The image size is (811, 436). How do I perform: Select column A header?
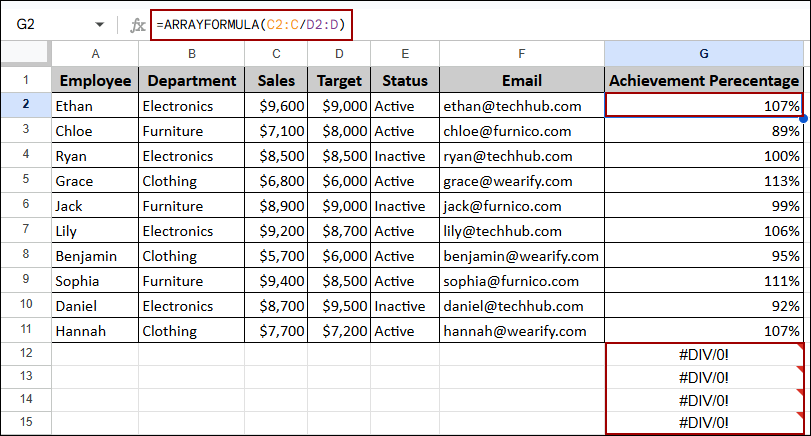point(95,54)
